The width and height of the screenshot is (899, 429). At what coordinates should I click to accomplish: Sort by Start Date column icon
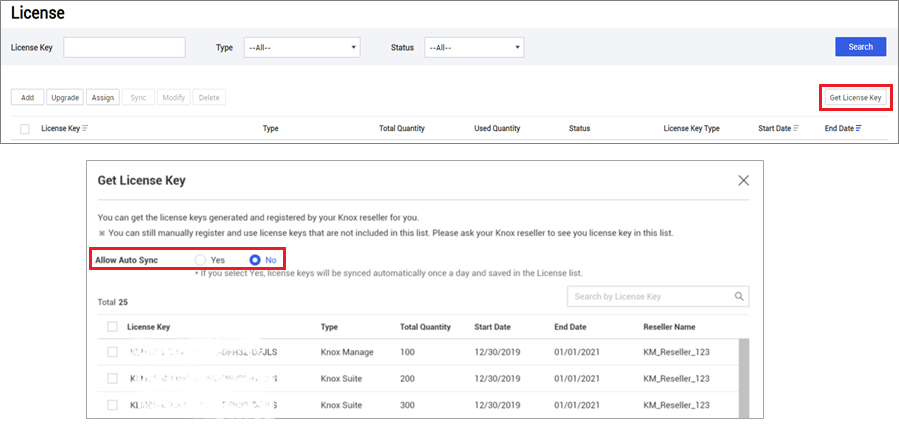point(796,128)
